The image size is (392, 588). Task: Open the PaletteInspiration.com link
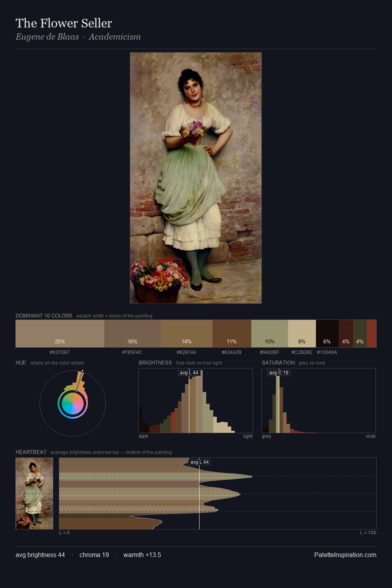tap(345, 555)
